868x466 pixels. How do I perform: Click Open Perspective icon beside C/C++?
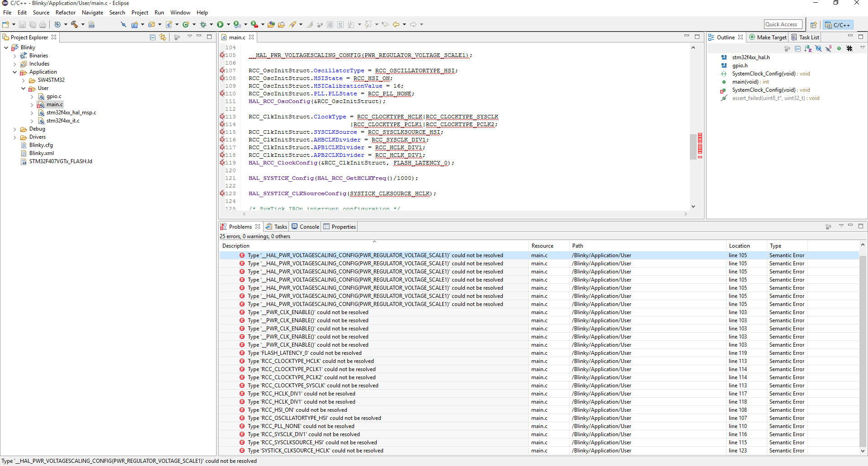pyautogui.click(x=813, y=25)
